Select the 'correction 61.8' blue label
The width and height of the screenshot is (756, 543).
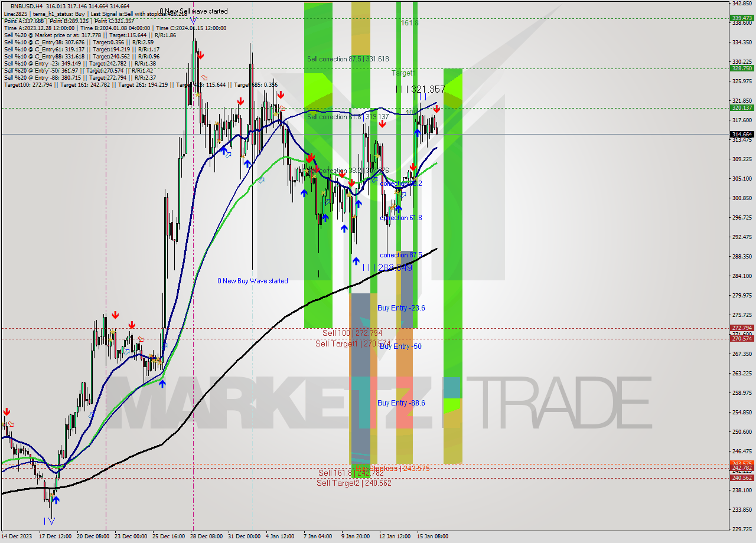(401, 218)
